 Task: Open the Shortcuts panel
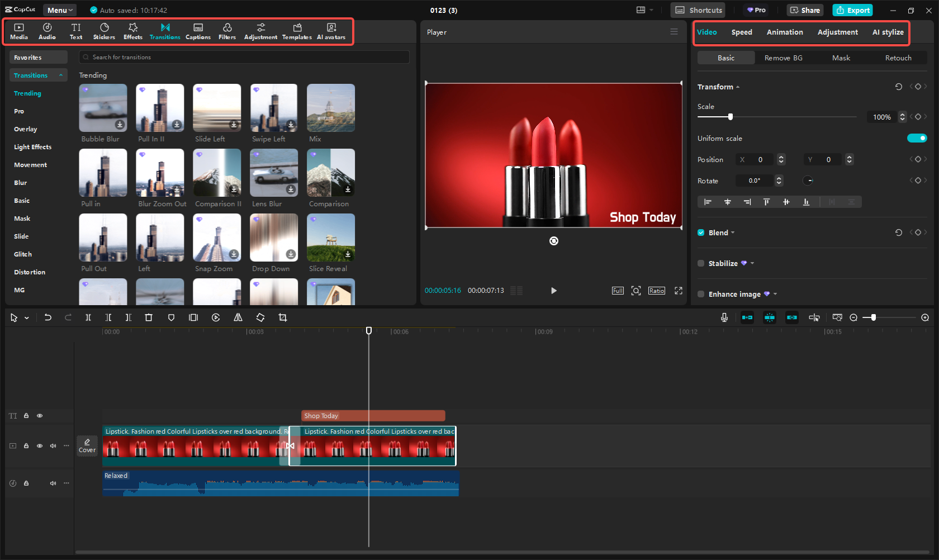pos(697,10)
